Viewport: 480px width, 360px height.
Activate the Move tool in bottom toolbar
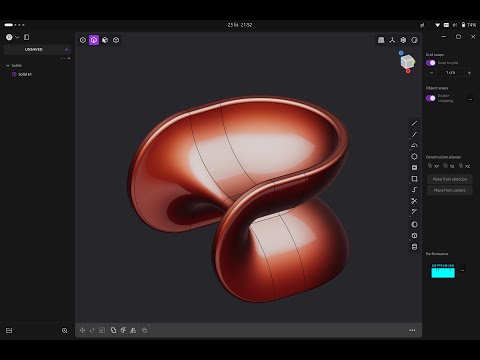(x=82, y=330)
